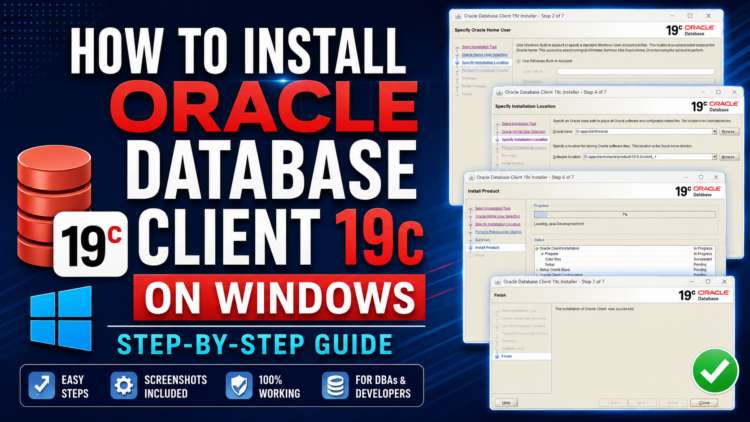Click the 19c Oracle logo in Step 7 window
Viewport: 750px width, 422px height.
(704, 295)
